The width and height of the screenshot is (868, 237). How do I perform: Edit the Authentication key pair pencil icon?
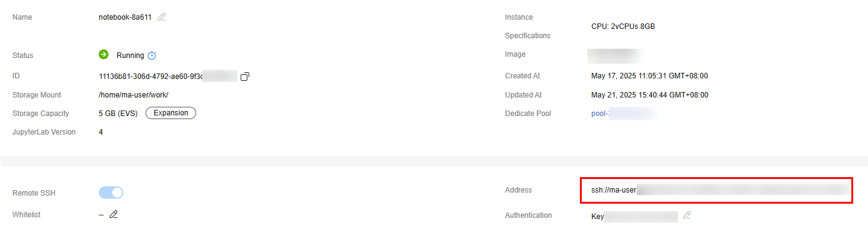(x=687, y=215)
